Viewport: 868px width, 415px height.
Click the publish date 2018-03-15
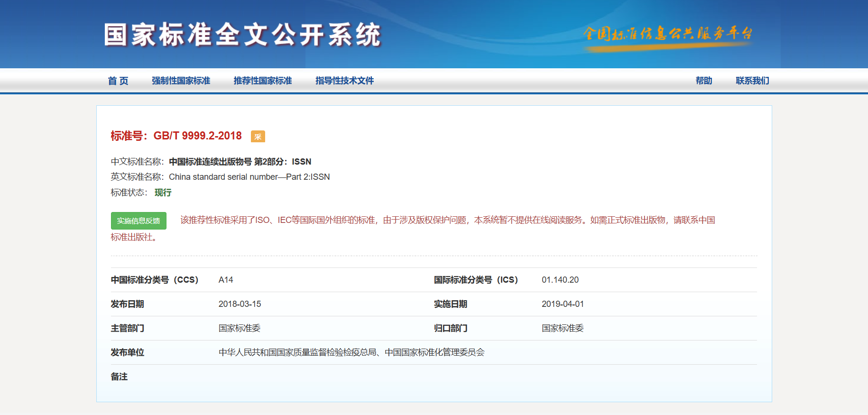tap(240, 304)
